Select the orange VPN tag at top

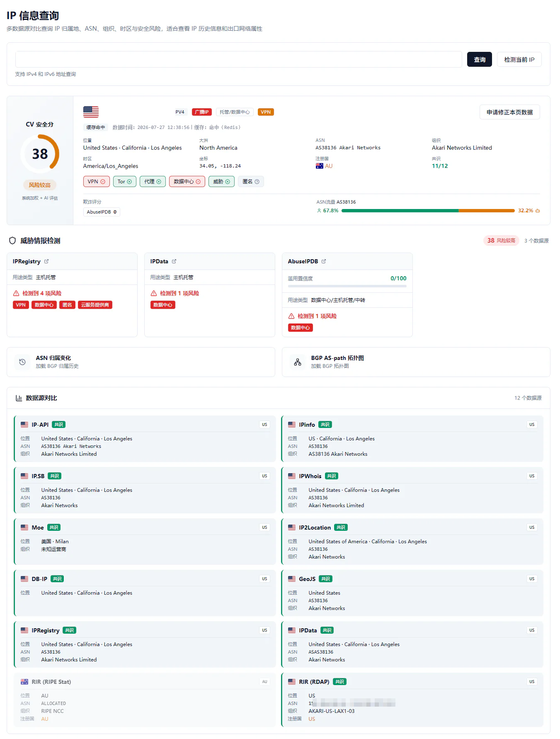[266, 112]
